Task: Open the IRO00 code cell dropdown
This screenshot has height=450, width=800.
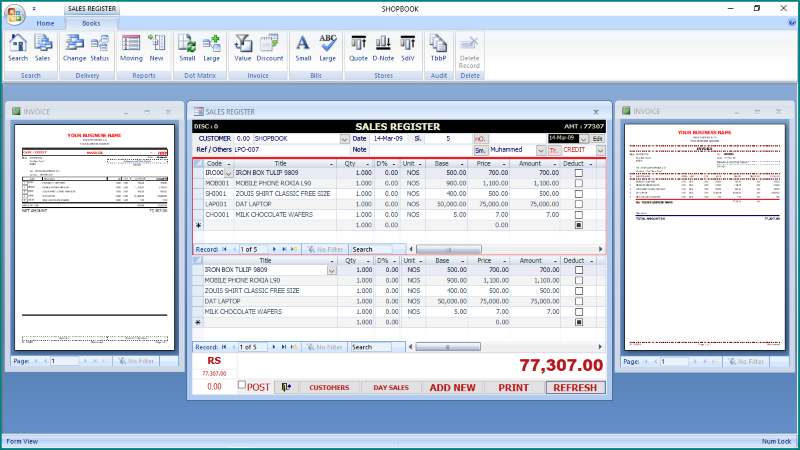Action: coord(229,173)
